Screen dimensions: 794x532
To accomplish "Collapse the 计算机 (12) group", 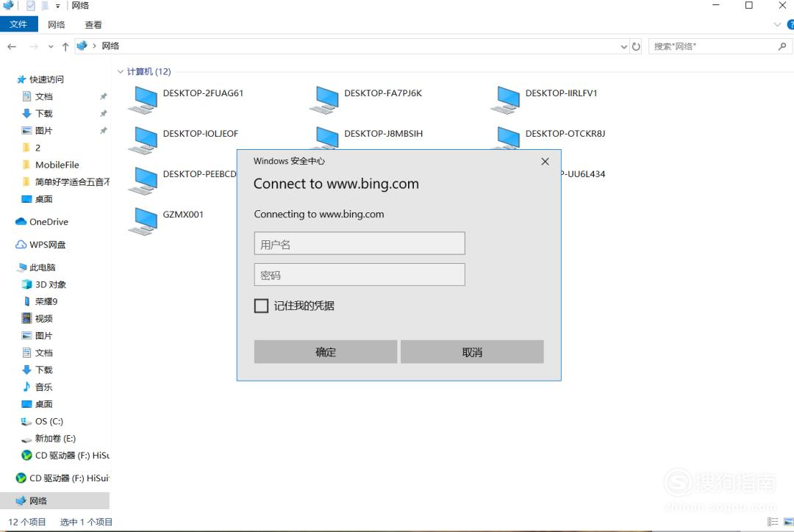I will 121,71.
